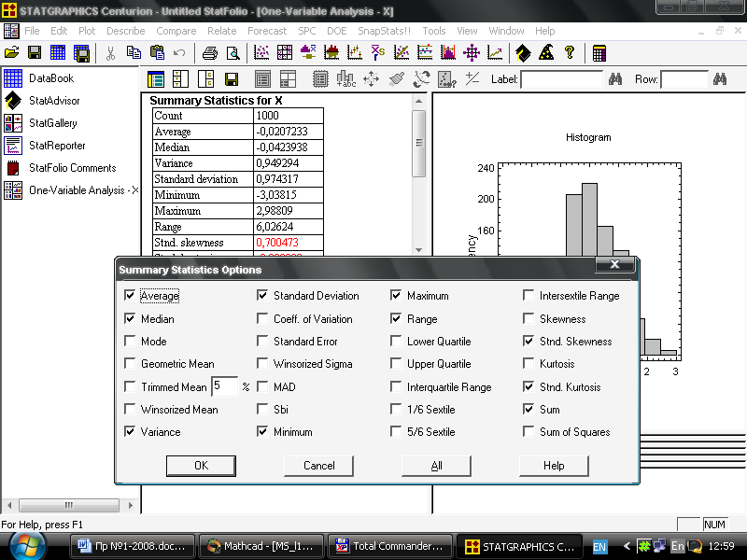
Task: Enable the Geometric Mean checkbox
Action: pos(130,363)
